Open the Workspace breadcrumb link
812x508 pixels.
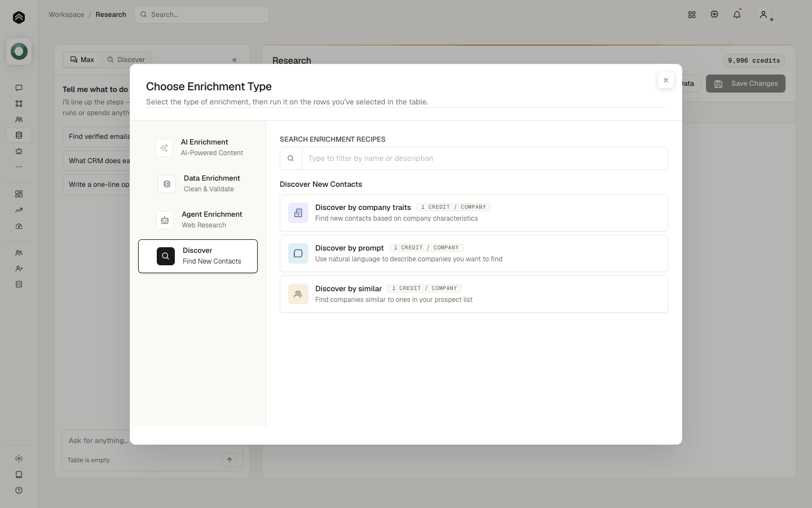tap(67, 15)
